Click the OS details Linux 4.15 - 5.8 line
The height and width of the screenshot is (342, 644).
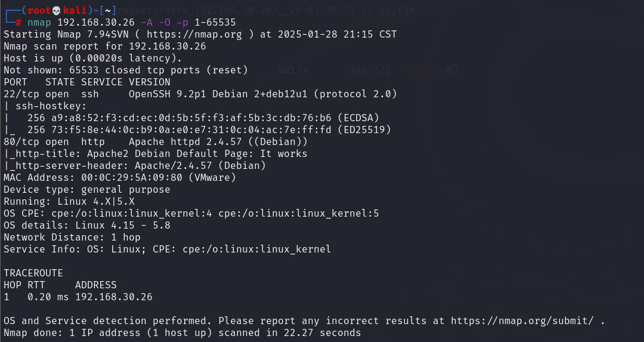tap(87, 225)
